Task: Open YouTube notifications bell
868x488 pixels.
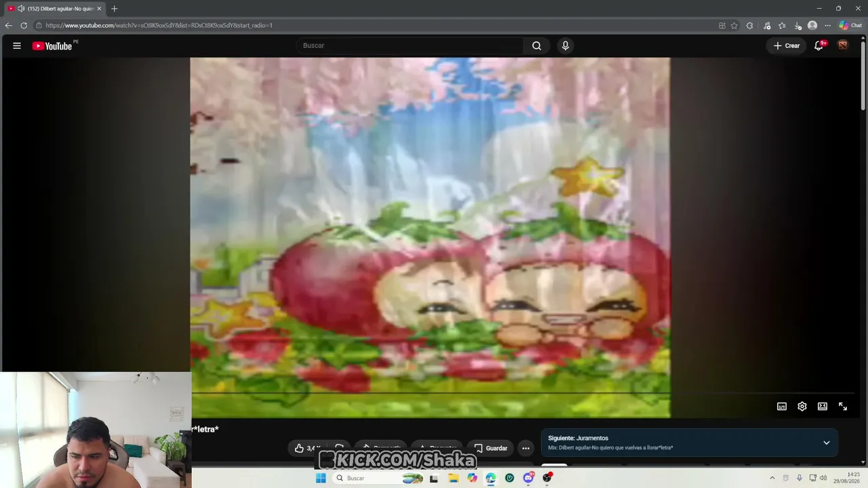Action: point(819,45)
